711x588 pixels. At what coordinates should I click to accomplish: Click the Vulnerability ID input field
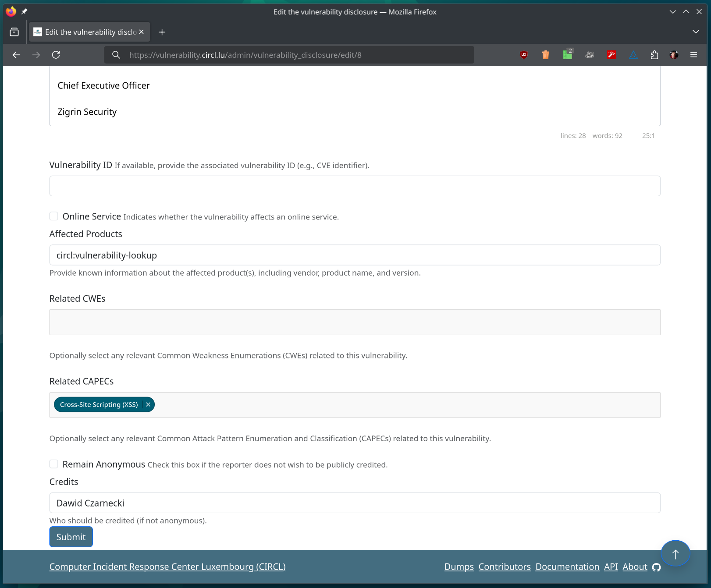pos(354,186)
